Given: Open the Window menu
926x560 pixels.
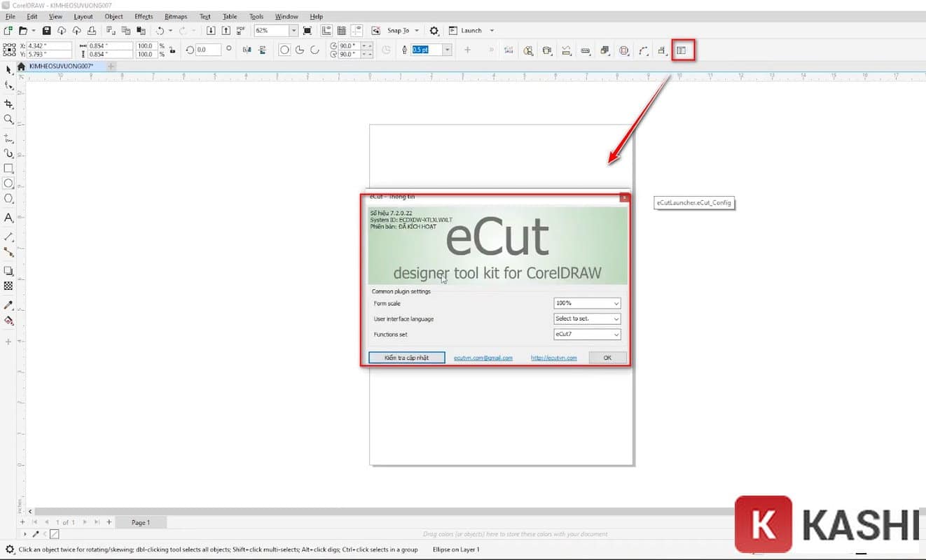Looking at the screenshot, I should point(286,16).
